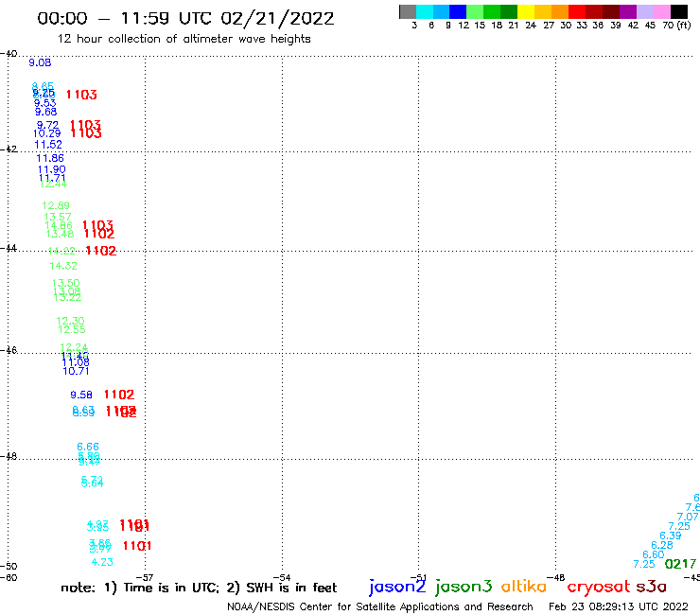Viewport: 700px width, 615px height.
Task: Select green wave height value 12.89
Action: [56, 205]
